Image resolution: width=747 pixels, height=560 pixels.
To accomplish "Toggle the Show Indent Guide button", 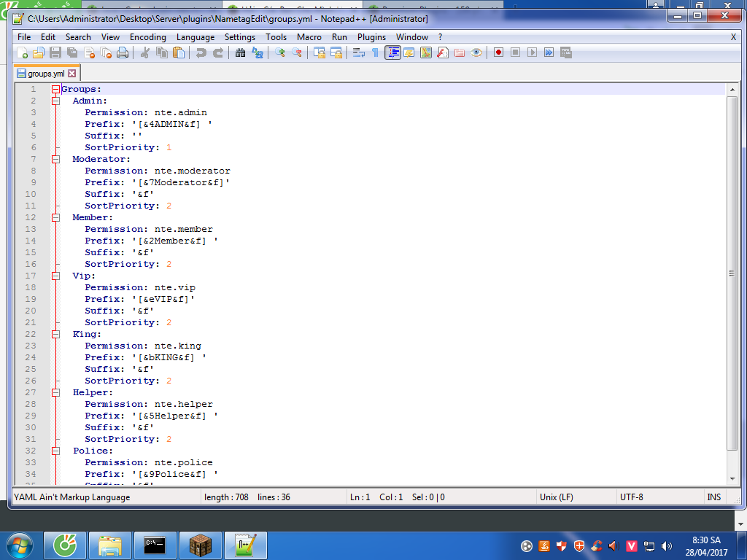I will click(x=392, y=52).
